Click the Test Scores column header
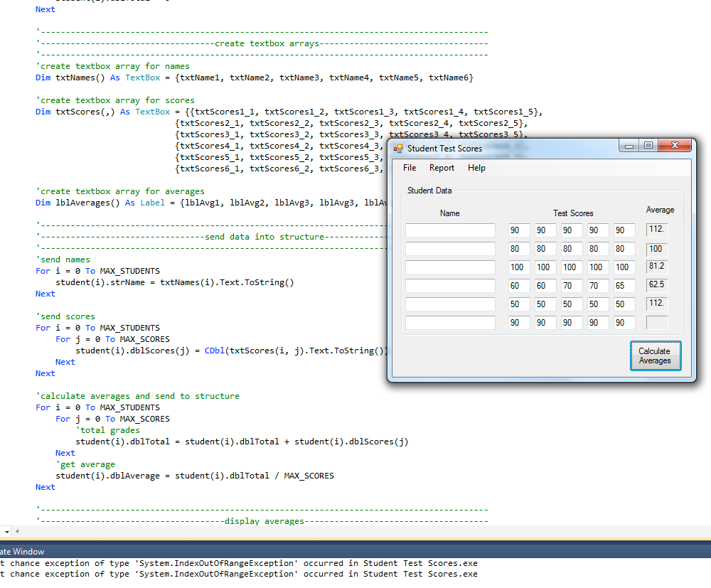Viewport: 711px width, 588px height. [x=573, y=213]
